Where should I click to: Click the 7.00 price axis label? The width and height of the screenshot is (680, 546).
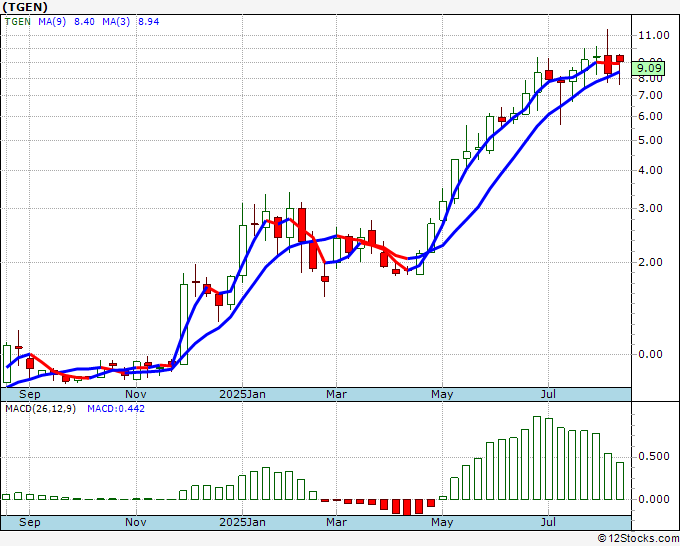click(x=650, y=95)
